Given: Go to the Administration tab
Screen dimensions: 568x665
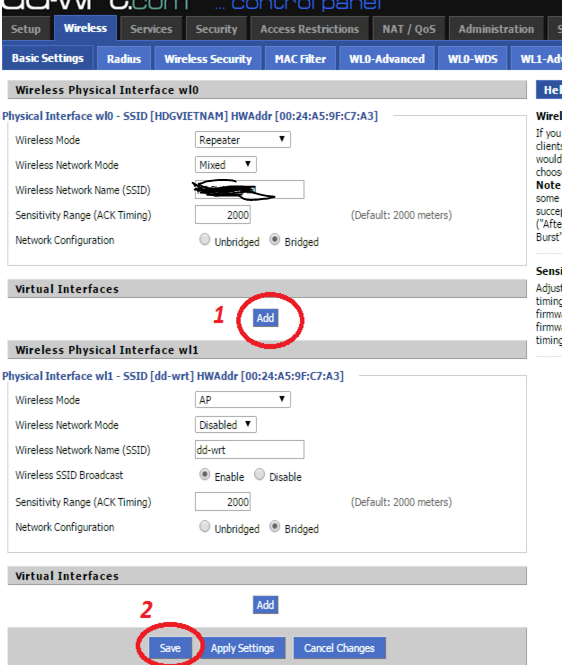Looking at the screenshot, I should coord(496,29).
